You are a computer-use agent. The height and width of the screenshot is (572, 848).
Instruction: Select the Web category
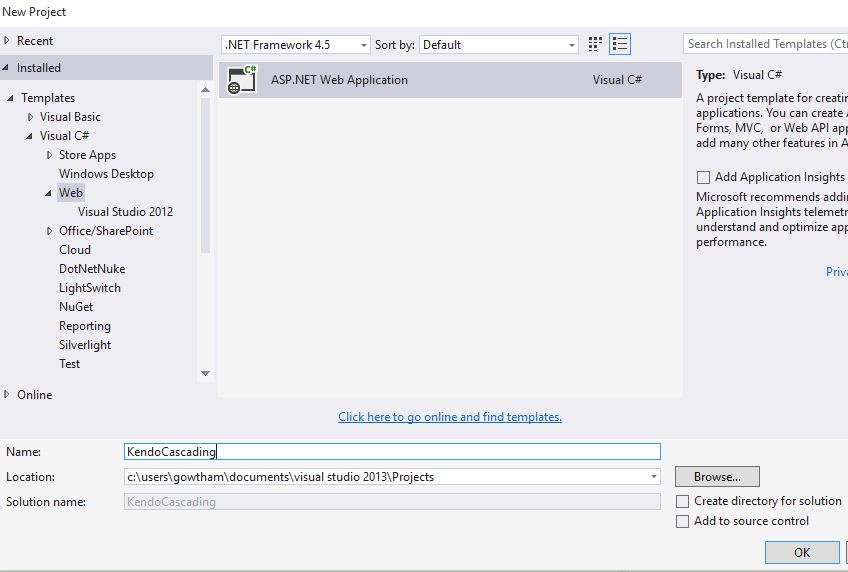point(71,193)
